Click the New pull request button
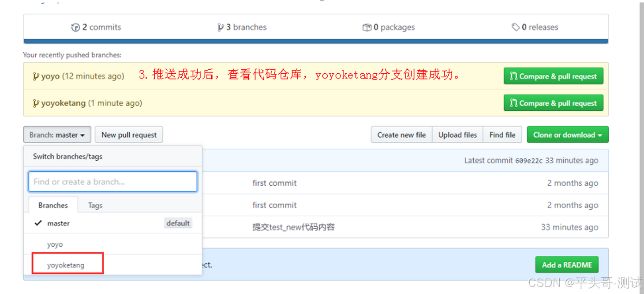Screen dimensions: 644x294 coord(129,135)
